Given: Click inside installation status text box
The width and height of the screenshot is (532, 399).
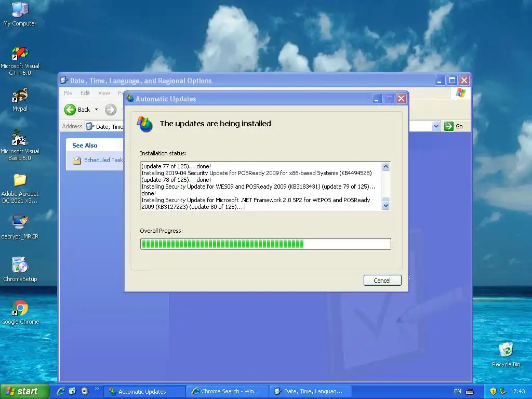Looking at the screenshot, I should [261, 187].
